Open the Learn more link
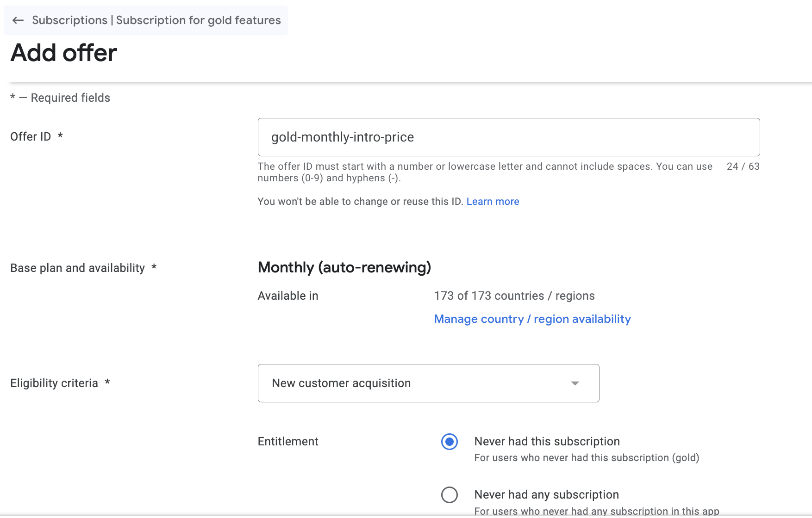This screenshot has height=518, width=812. click(x=493, y=202)
